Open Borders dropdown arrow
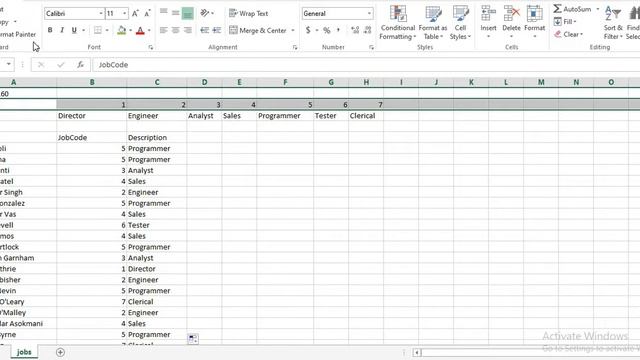 click(107, 30)
